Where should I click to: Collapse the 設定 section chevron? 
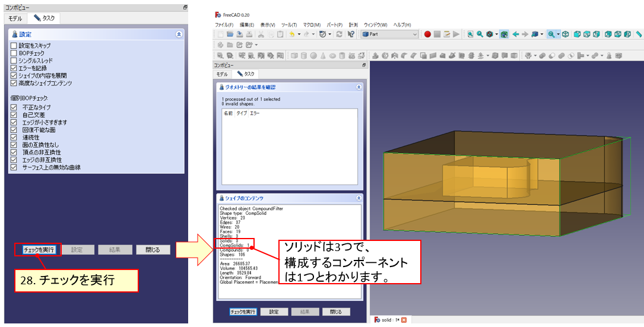(179, 34)
